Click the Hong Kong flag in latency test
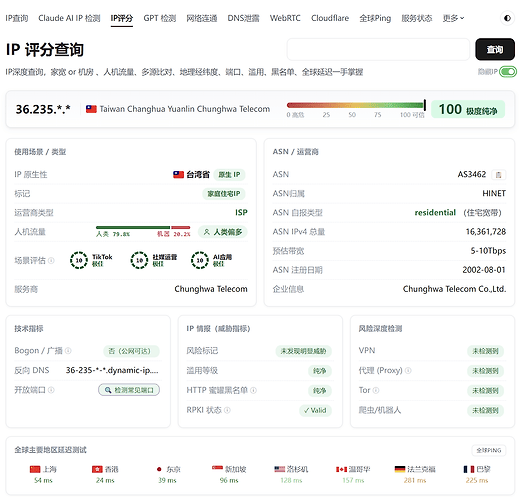Screen dimensions: 519x500 point(97,469)
